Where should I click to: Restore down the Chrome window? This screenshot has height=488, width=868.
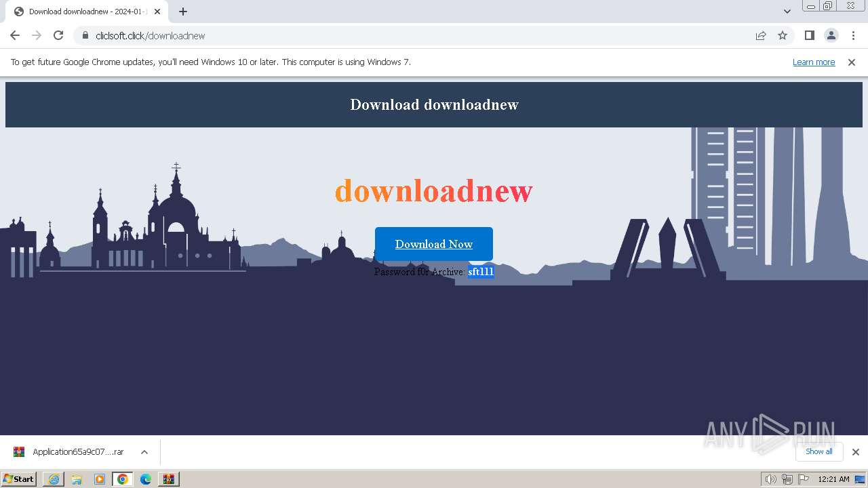tap(828, 6)
